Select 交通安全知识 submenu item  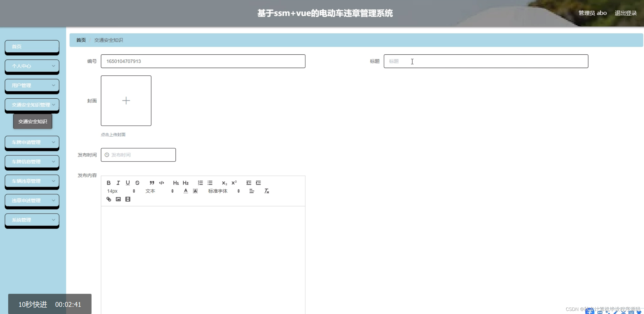click(x=32, y=121)
